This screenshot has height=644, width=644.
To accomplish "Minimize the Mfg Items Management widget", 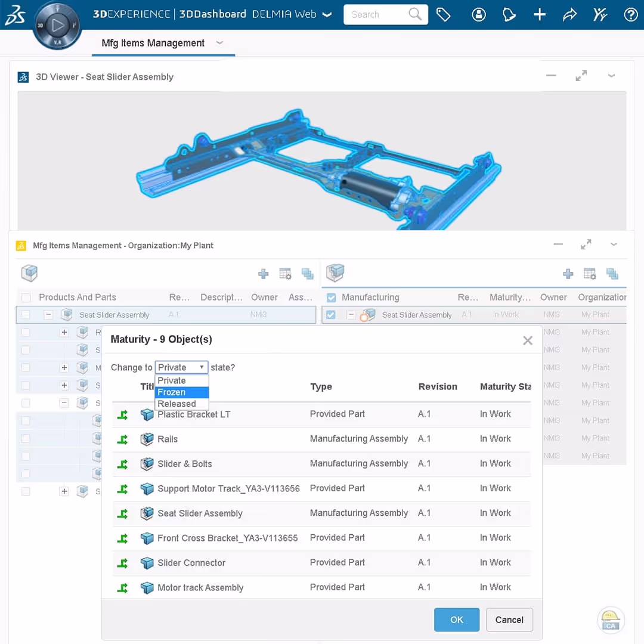I will point(558,244).
